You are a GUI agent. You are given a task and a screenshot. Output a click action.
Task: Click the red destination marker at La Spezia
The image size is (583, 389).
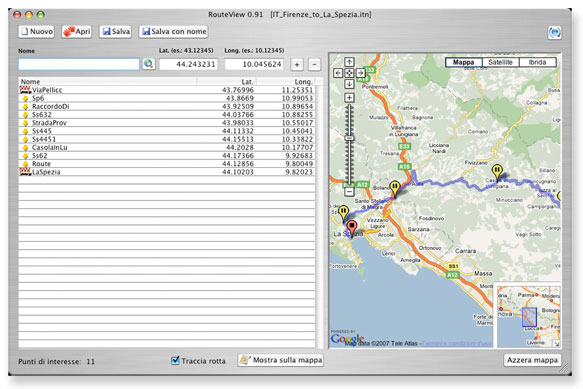pyautogui.click(x=351, y=228)
